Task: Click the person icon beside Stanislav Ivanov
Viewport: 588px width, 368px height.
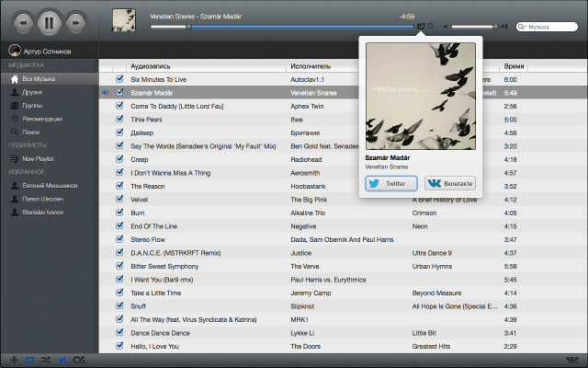Action: point(15,213)
